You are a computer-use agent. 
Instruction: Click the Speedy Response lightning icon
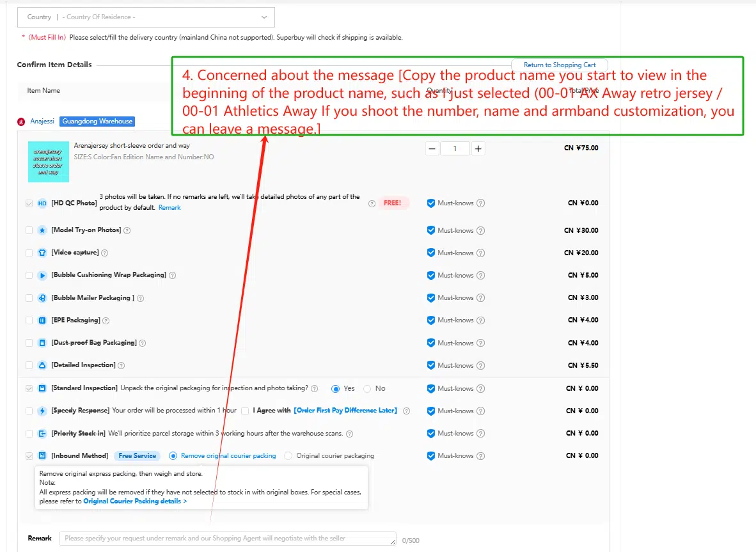click(x=42, y=411)
